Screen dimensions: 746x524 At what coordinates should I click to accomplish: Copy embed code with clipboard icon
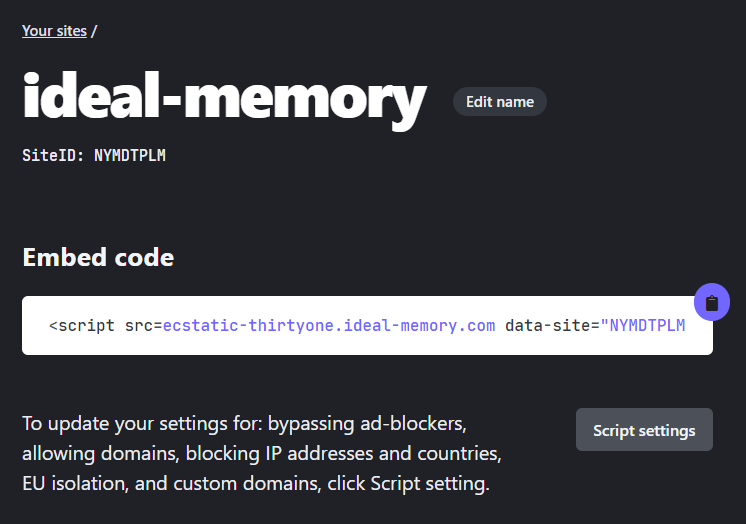pyautogui.click(x=712, y=303)
